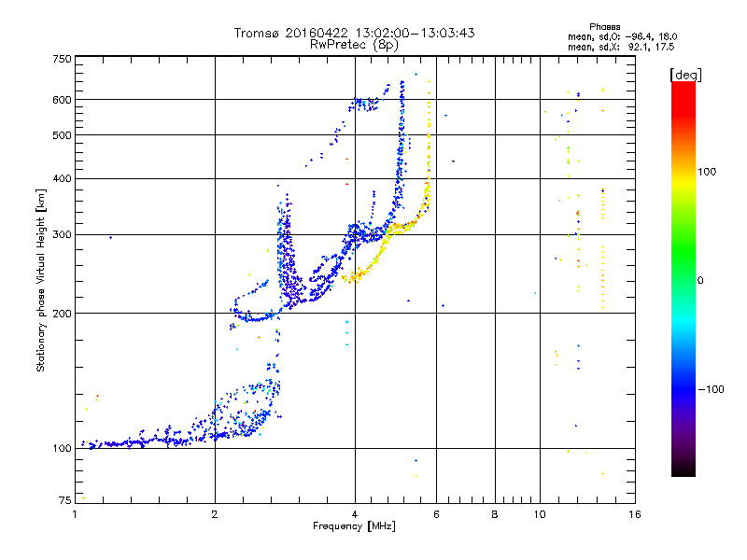Image resolution: width=747 pixels, height=560 pixels.
Task: Select the 'mean, sd,X: 92.1, 17.5' line
Action: coord(621,47)
